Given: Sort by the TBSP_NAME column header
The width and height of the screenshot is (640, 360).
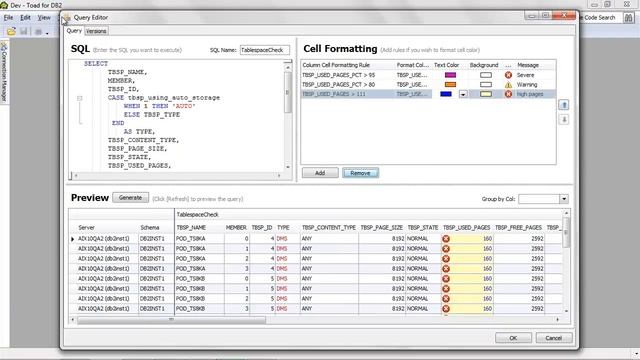Looking at the screenshot, I should (x=191, y=227).
